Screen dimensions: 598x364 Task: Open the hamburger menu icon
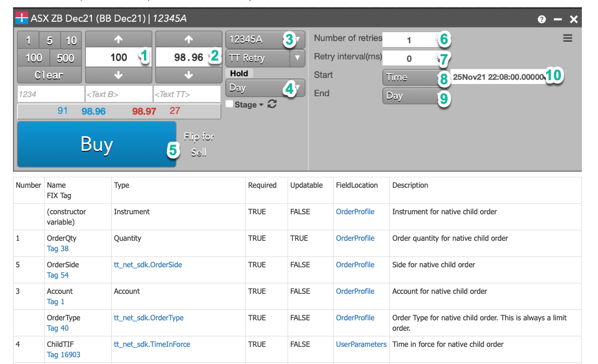567,38
